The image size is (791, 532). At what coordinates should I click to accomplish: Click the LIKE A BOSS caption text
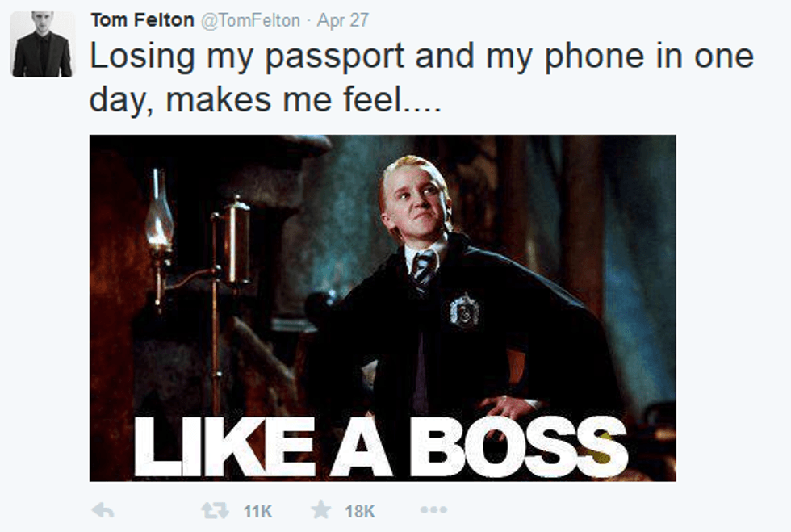point(381,447)
